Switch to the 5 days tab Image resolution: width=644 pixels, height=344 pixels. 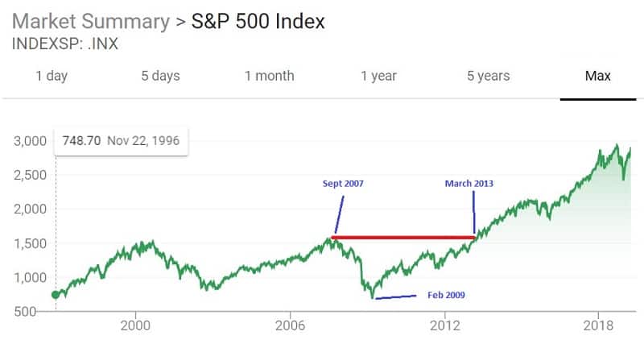click(160, 77)
